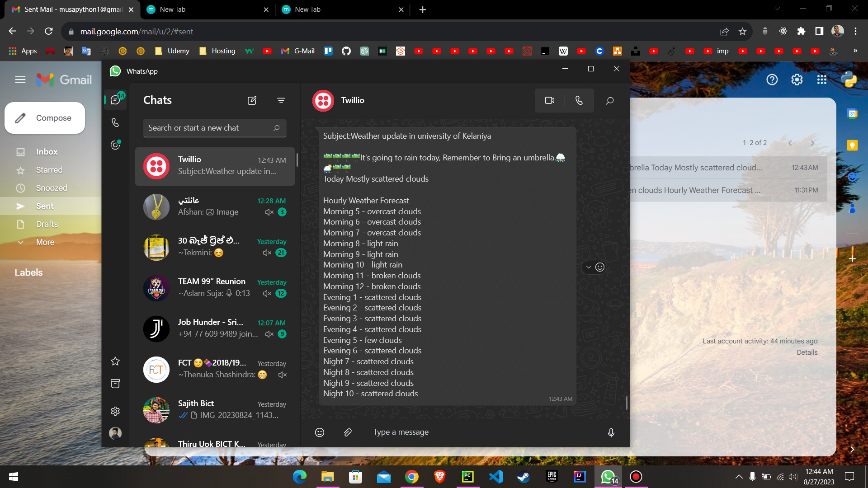The width and height of the screenshot is (868, 488).
Task: Open Archived chats in WhatsApp sidebar
Action: point(115,384)
